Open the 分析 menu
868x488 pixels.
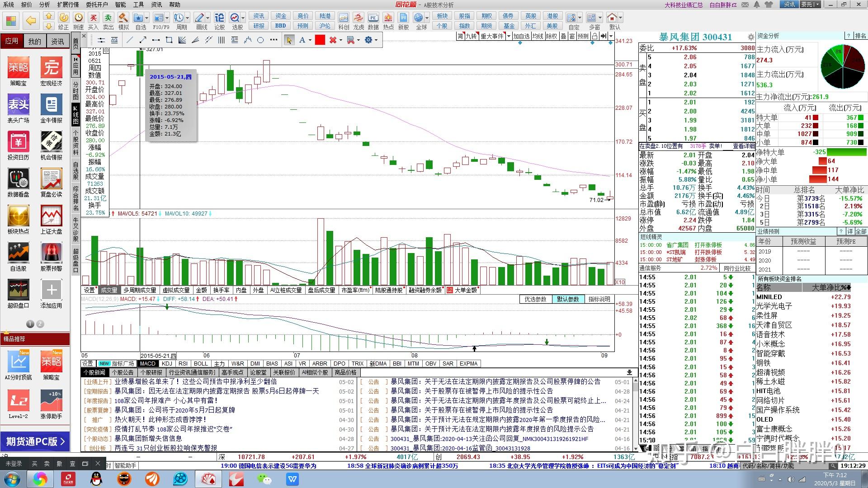click(x=45, y=5)
